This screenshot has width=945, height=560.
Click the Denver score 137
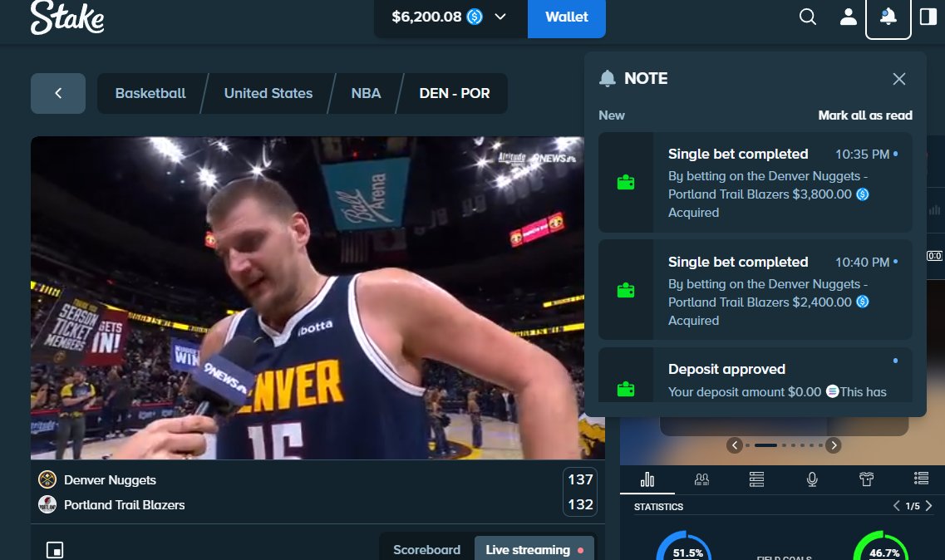pos(580,479)
